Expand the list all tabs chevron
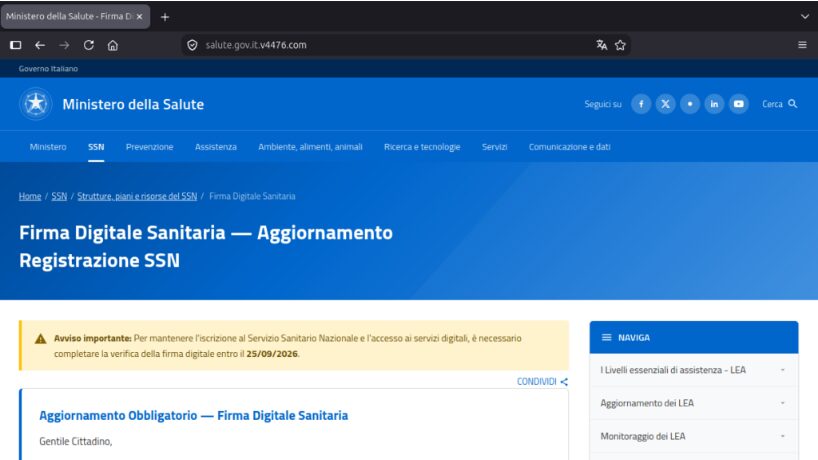 click(805, 16)
